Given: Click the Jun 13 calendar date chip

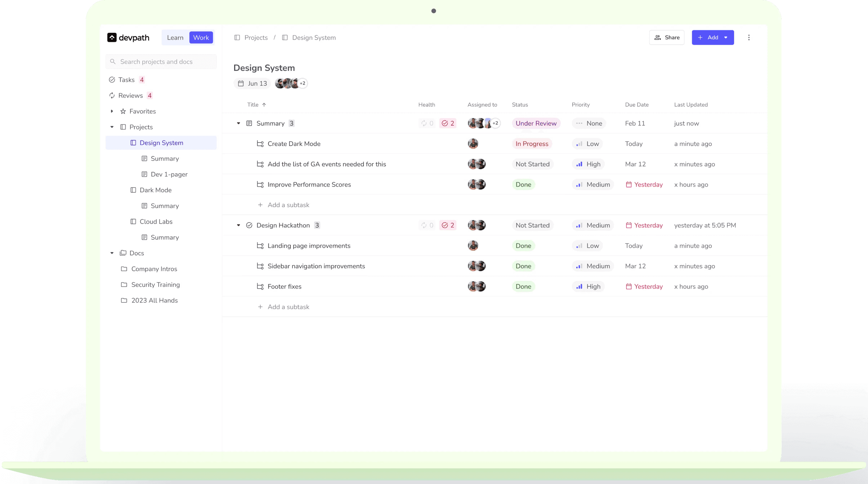Looking at the screenshot, I should [252, 84].
